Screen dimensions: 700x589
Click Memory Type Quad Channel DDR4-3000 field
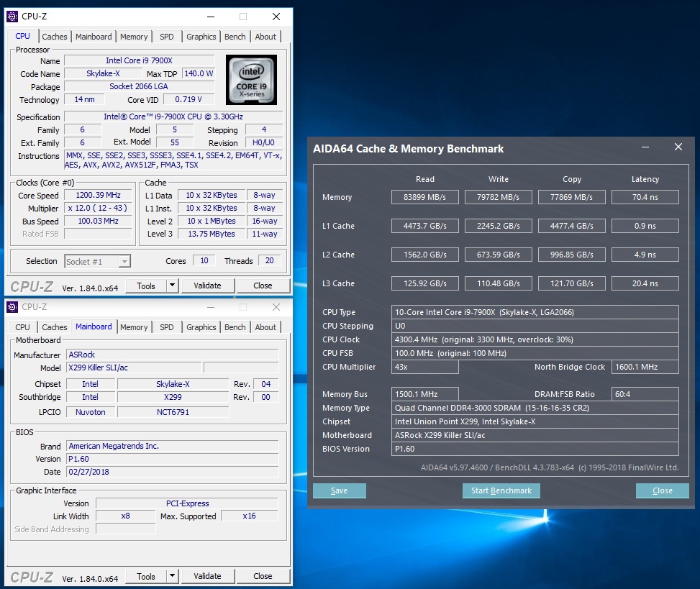(x=535, y=408)
